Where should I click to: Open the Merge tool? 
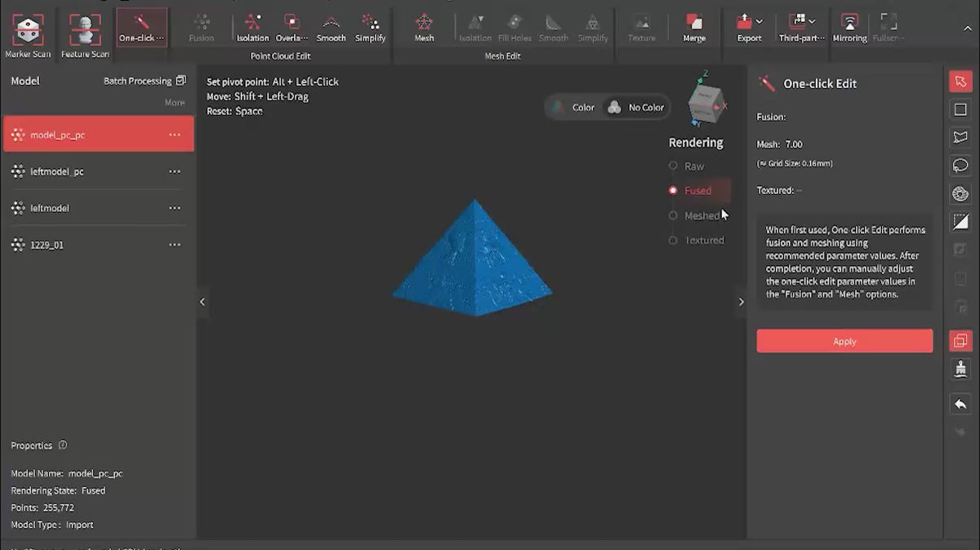coord(694,28)
